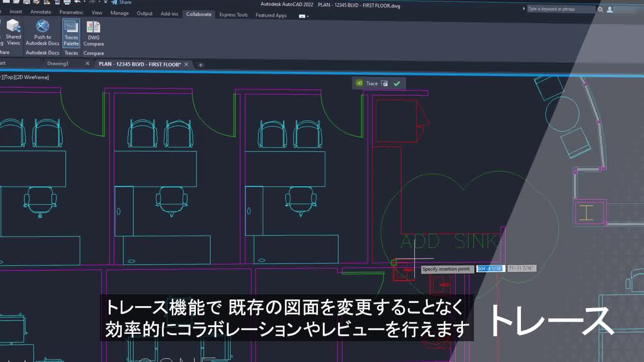The image size is (644, 362).
Task: Click the keyword or phrase search field
Action: tap(561, 9)
